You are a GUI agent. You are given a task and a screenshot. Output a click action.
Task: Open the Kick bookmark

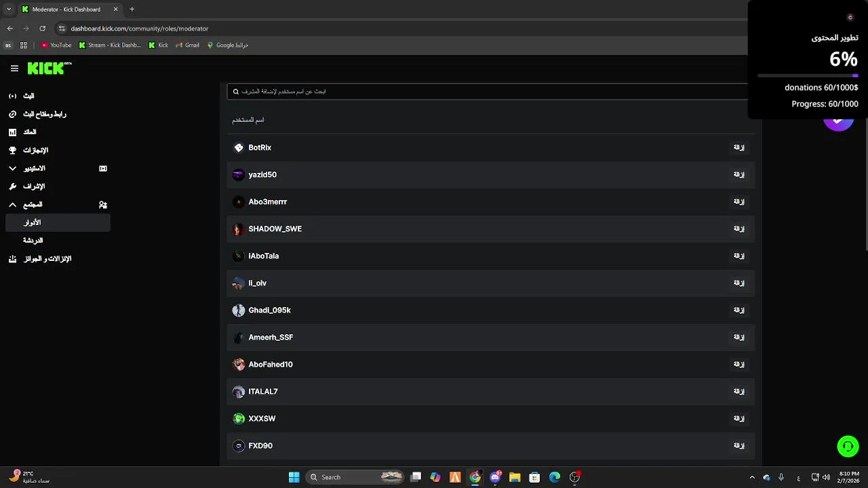coord(158,45)
